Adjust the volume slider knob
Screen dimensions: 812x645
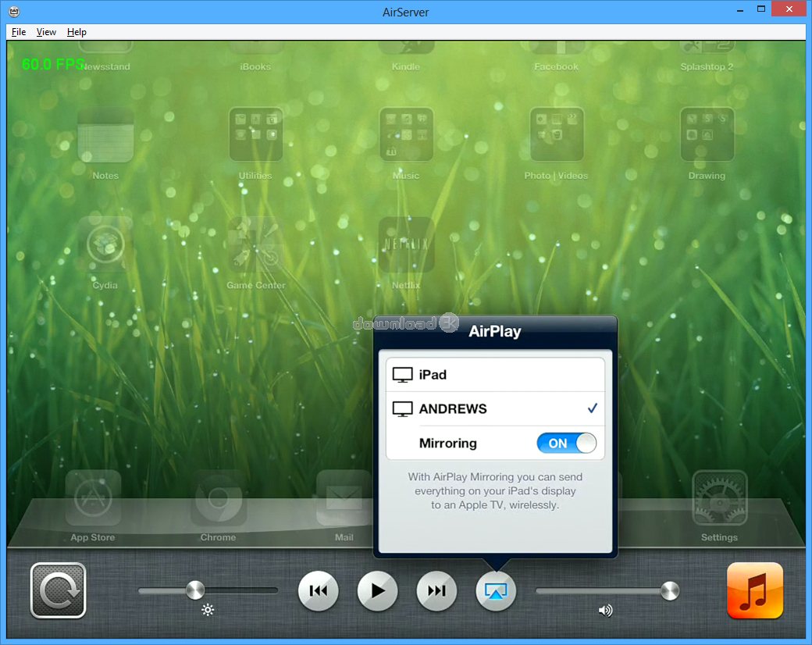click(x=670, y=590)
